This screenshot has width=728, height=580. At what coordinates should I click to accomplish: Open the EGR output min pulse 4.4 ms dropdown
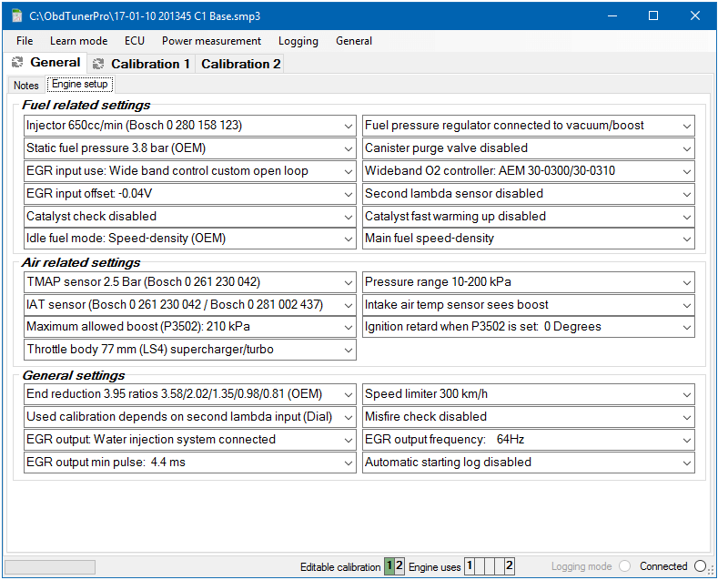tap(190, 462)
